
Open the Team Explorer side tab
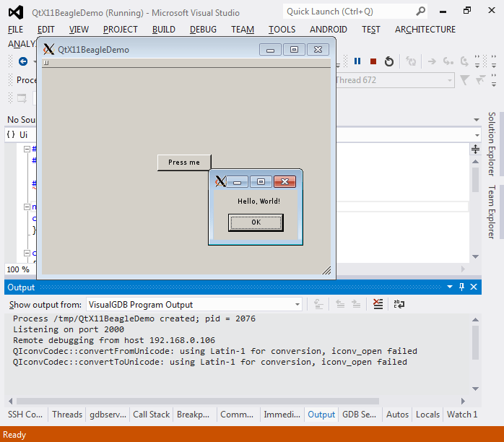pos(492,212)
